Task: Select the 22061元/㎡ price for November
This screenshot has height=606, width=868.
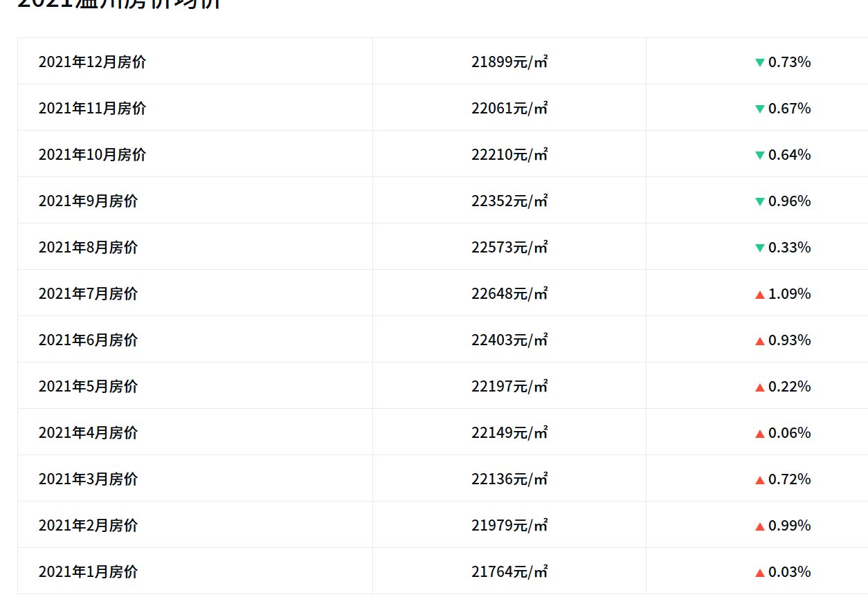Action: pos(509,109)
